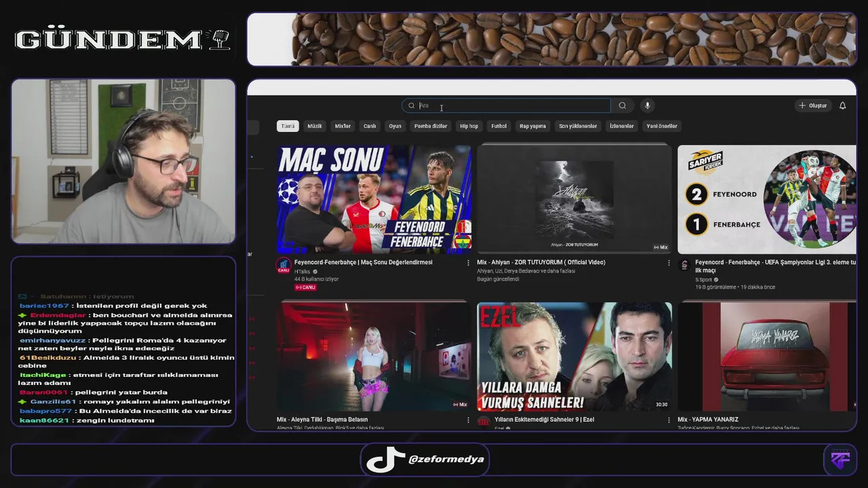Viewport: 868px width, 488px height.
Task: Click the Mix badge on Aleyna Tilki thumbnail
Action: pyautogui.click(x=460, y=405)
